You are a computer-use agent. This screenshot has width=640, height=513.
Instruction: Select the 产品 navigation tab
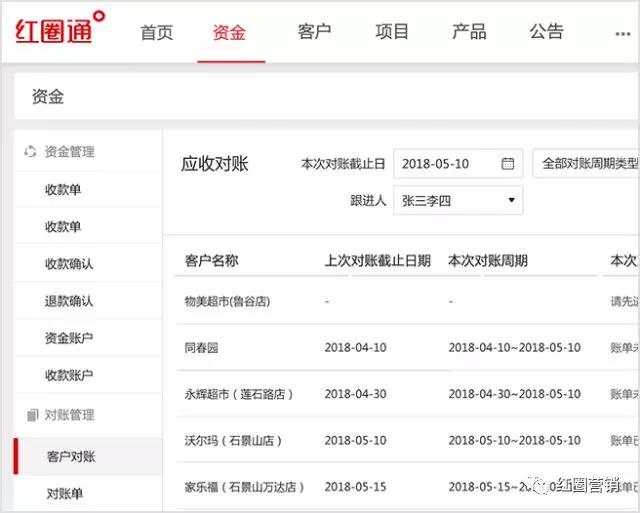(x=469, y=32)
